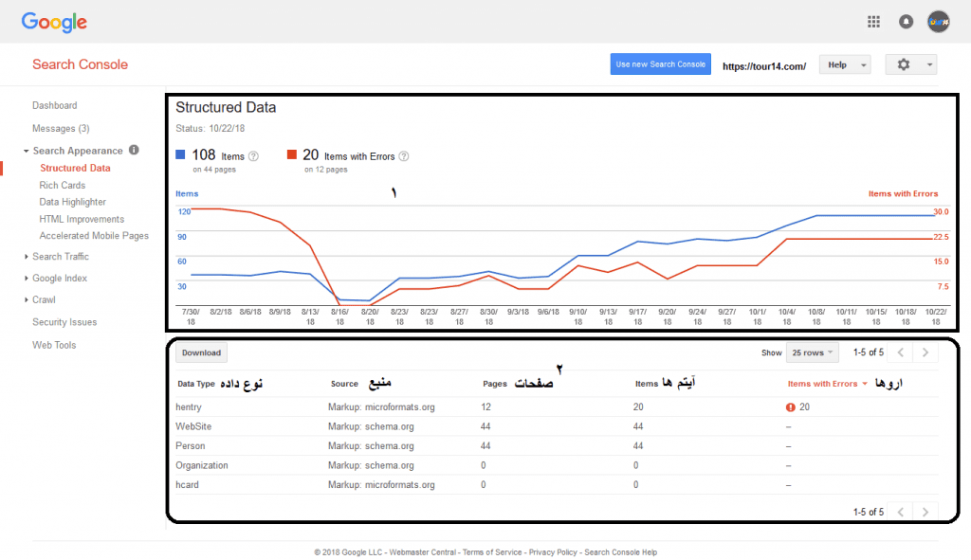
Task: Select Structured Data in sidebar
Action: [x=75, y=169]
